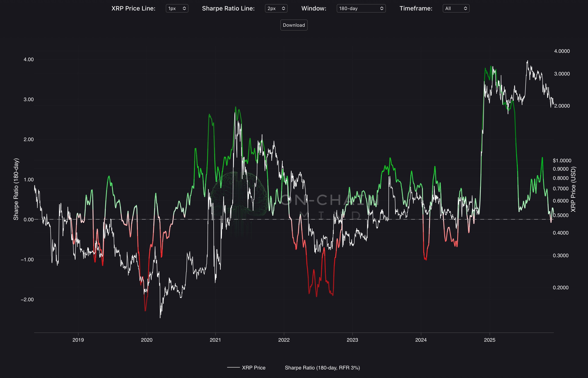The width and height of the screenshot is (588, 378).
Task: Open the XRP Price Line width dropdown
Action: pyautogui.click(x=177, y=8)
